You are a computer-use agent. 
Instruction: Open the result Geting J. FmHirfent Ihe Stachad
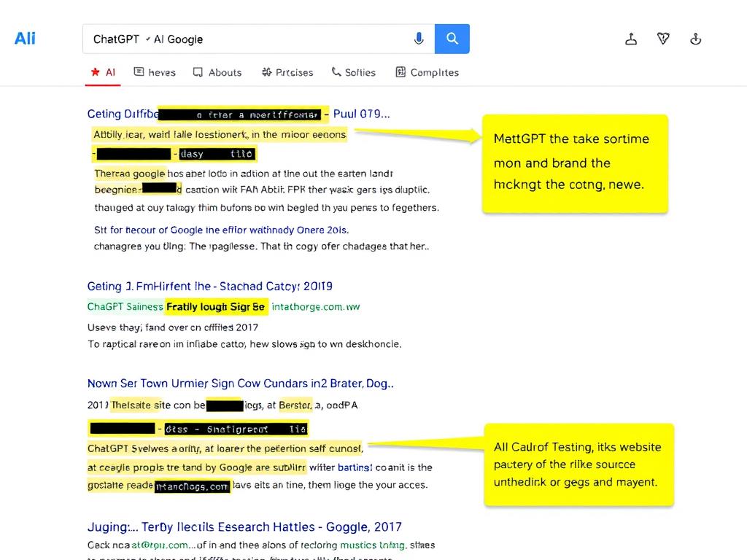point(209,286)
